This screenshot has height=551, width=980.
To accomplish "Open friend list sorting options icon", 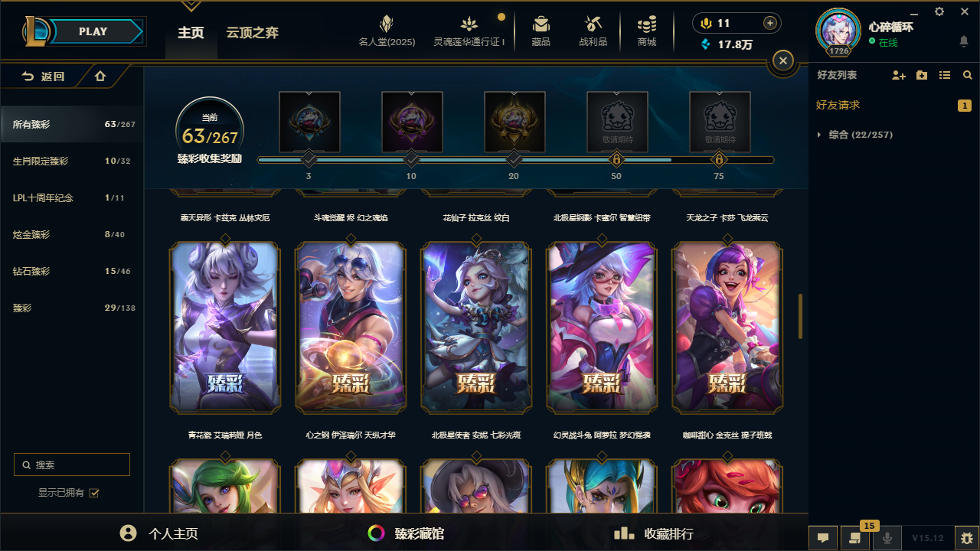I will (945, 75).
